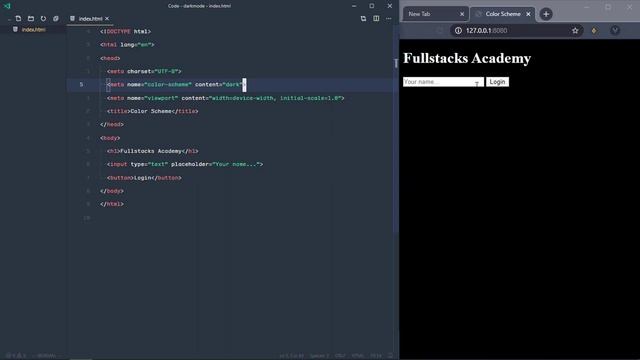
Task: Click the meta color-scheme line
Action: point(176,84)
